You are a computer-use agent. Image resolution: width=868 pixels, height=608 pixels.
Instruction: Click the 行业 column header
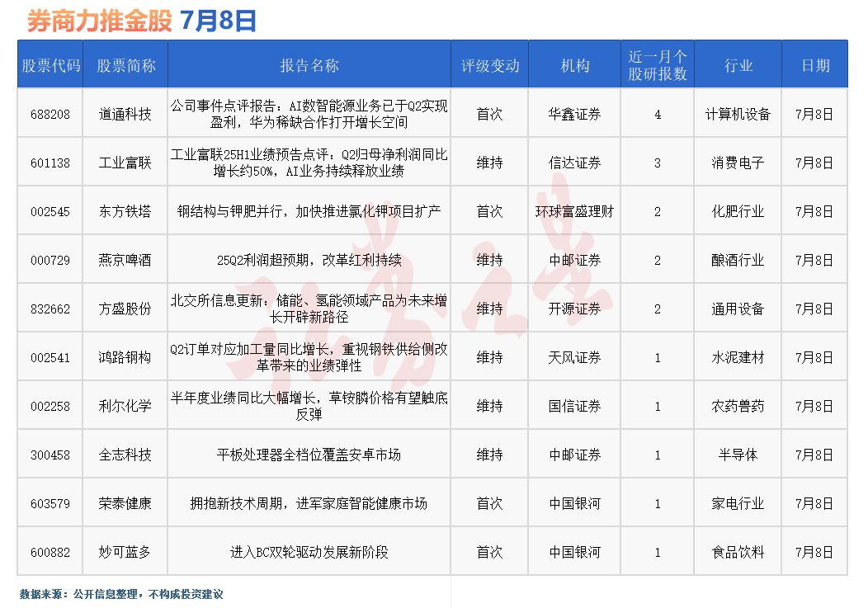coord(738,65)
